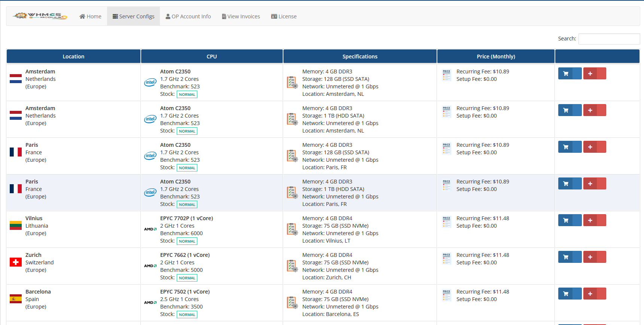Open the License page
Viewport: 644px width, 325px height.
[284, 16]
